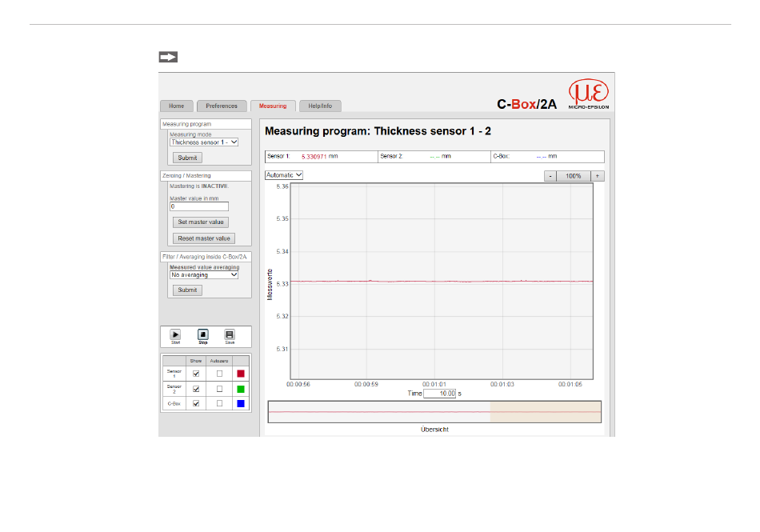
Task: Click the Sensor 1 value 5.330971
Action: (314, 157)
